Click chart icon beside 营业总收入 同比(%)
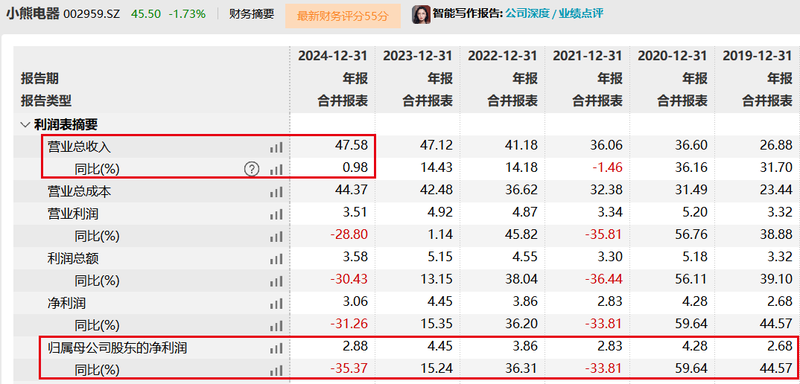The width and height of the screenshot is (800, 384). coord(276,169)
